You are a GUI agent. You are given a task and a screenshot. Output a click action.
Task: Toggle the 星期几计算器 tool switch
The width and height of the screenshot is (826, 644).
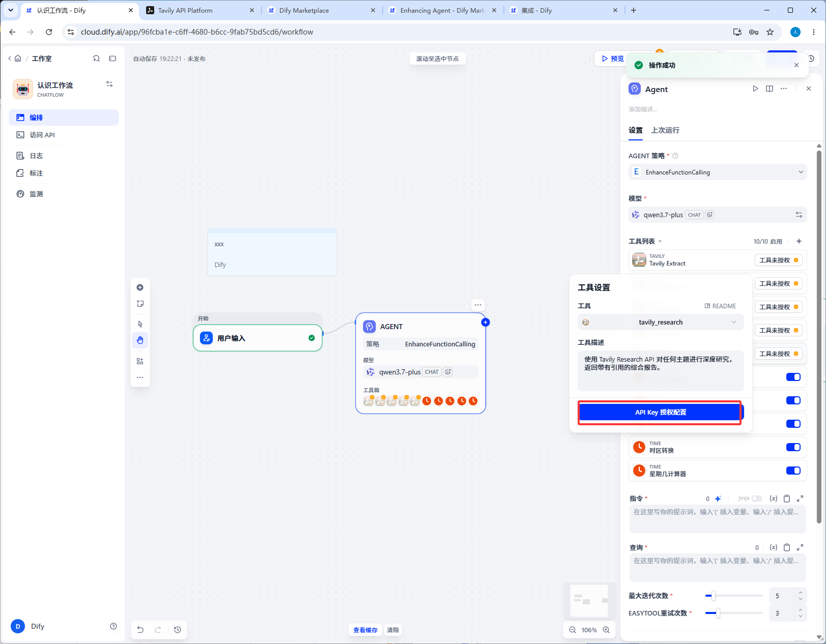793,471
